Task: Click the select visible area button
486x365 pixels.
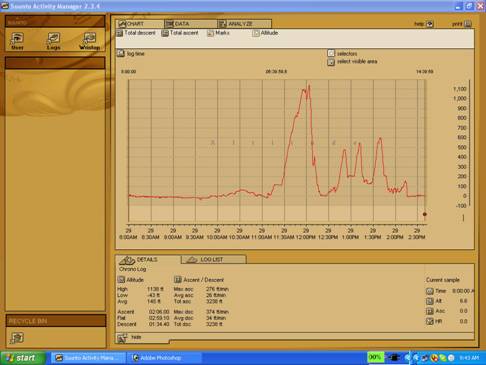Action: click(331, 62)
